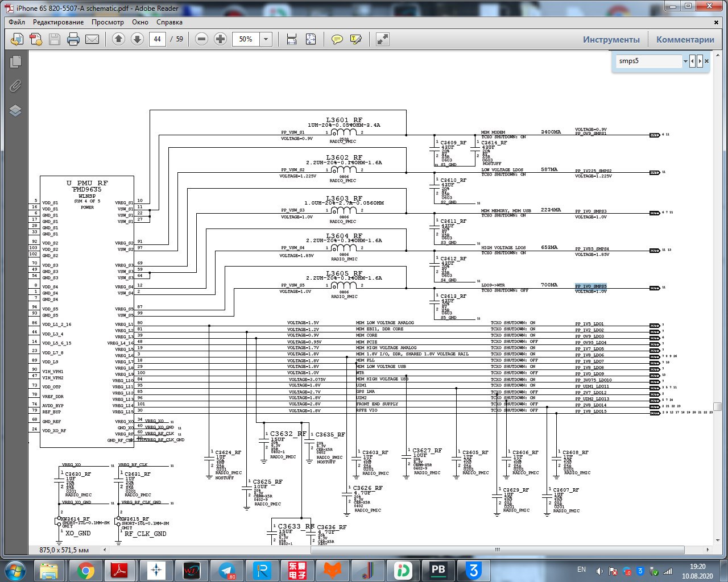This screenshot has width=728, height=582.
Task: Click the C3632_RF capacitor label
Action: point(288,434)
